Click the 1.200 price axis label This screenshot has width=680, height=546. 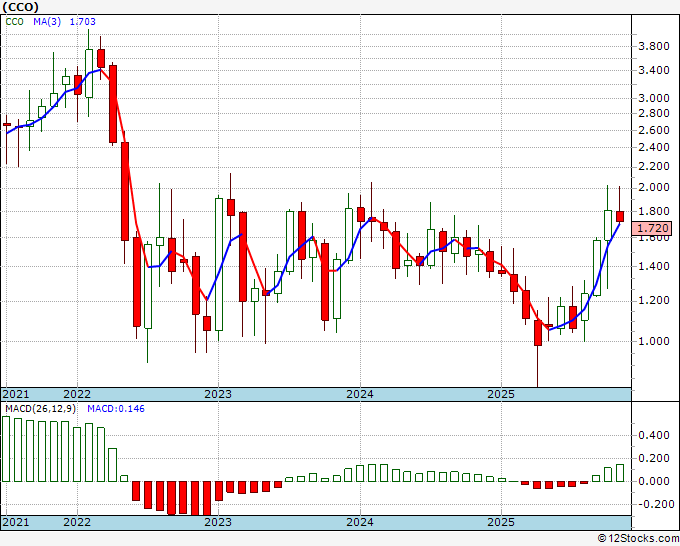[654, 301]
